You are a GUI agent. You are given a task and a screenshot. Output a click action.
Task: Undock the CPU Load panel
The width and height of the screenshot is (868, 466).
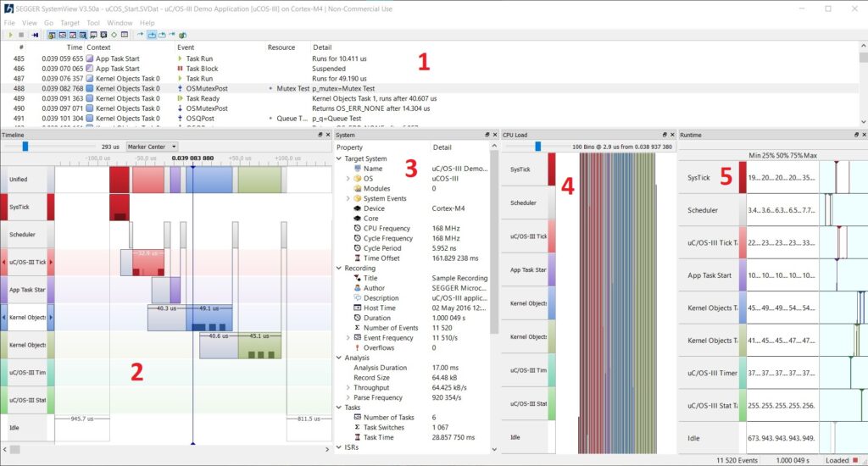tap(665, 135)
